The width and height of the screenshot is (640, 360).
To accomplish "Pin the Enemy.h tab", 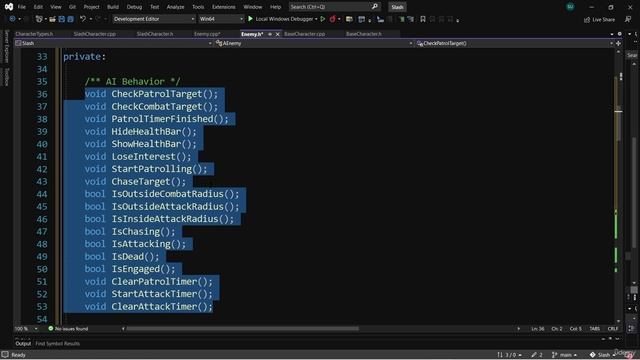I will [x=270, y=34].
